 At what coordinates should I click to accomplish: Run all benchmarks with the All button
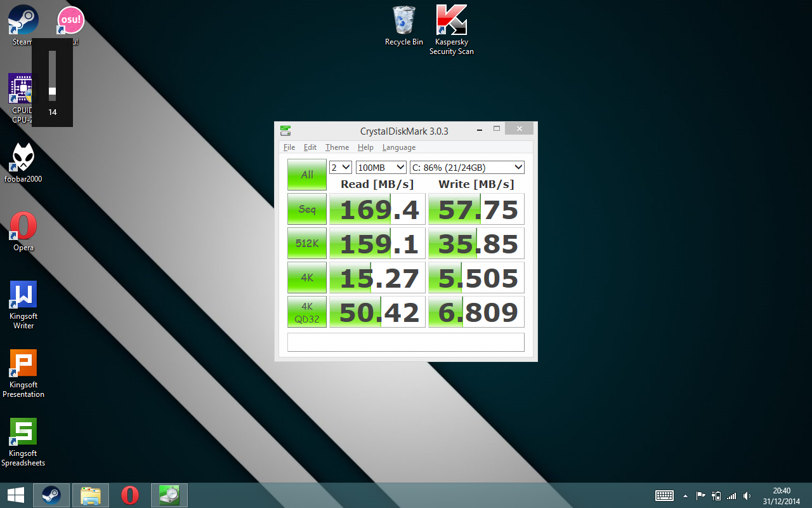[x=307, y=175]
